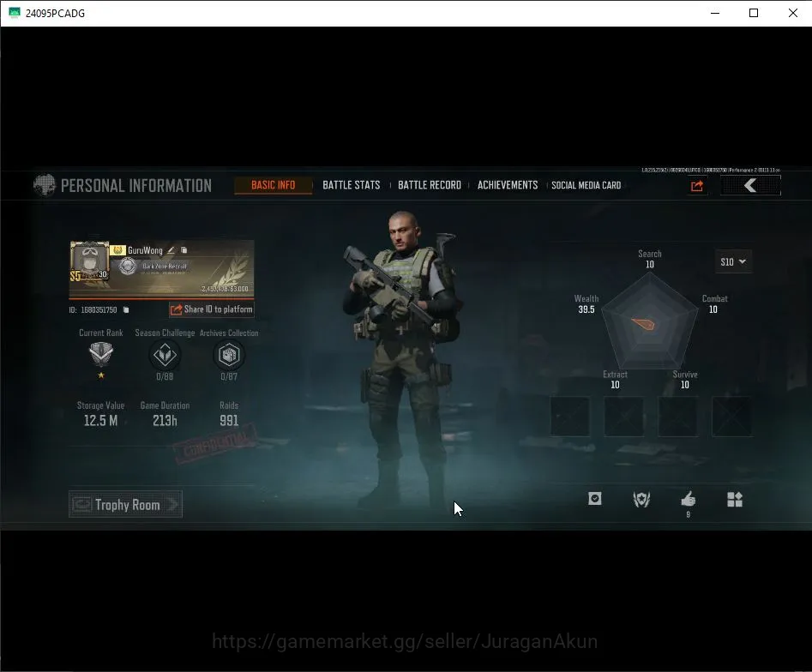Select the second empty badge slot
The width and height of the screenshot is (812, 672).
[623, 417]
